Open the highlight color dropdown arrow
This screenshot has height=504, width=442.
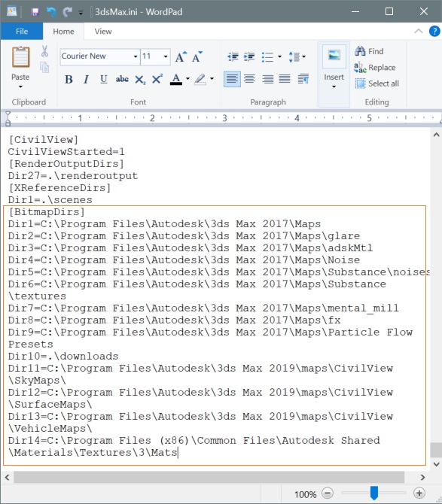tap(212, 78)
